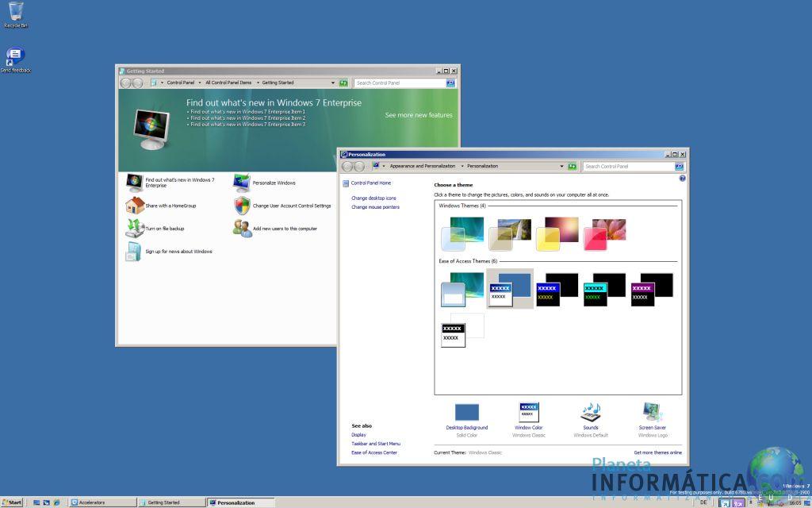The width and height of the screenshot is (812, 508).
Task: Open the address bar dropdown in Getting Started
Action: 332,83
